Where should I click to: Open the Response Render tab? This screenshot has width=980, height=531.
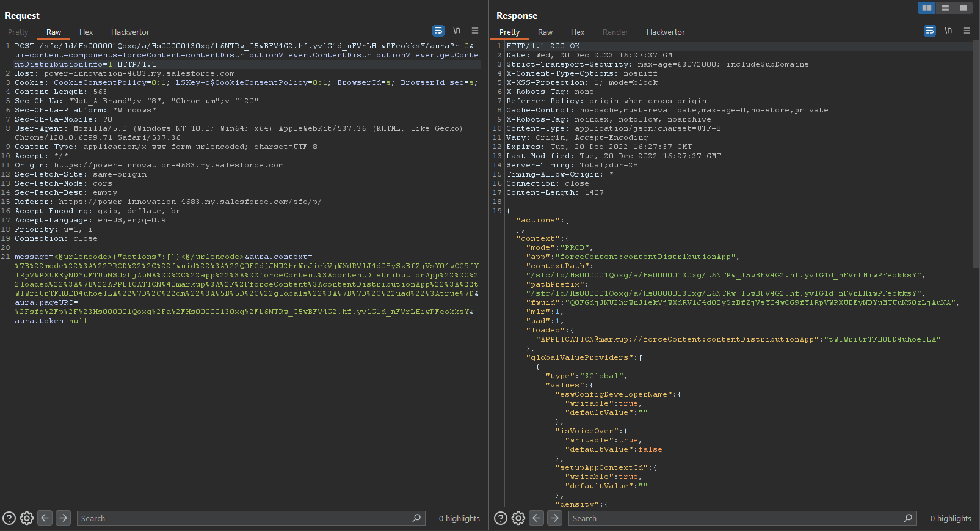(x=615, y=32)
